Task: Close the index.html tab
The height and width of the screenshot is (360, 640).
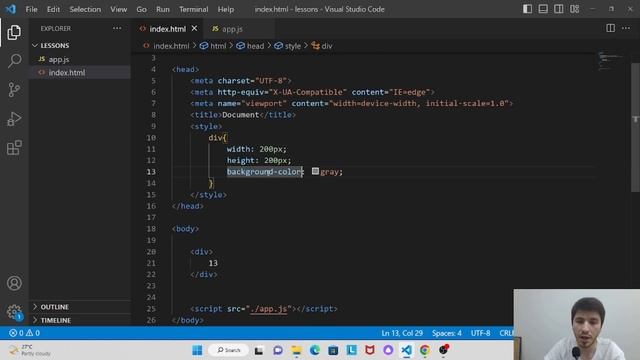Action: [194, 29]
